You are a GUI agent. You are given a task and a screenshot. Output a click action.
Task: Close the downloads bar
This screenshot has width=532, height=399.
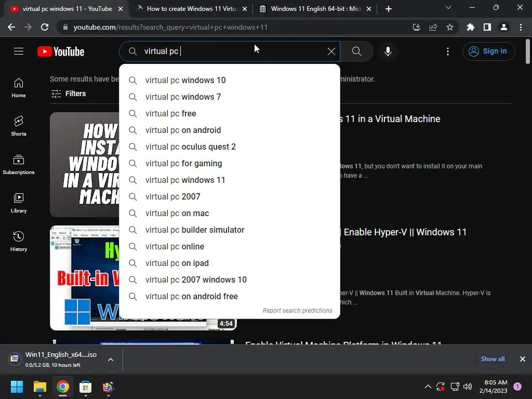pyautogui.click(x=523, y=359)
